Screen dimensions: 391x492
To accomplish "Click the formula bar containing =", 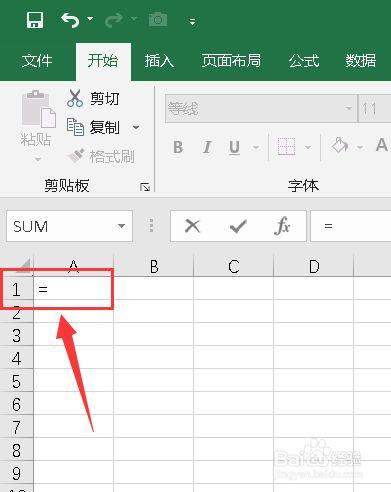I will click(351, 226).
